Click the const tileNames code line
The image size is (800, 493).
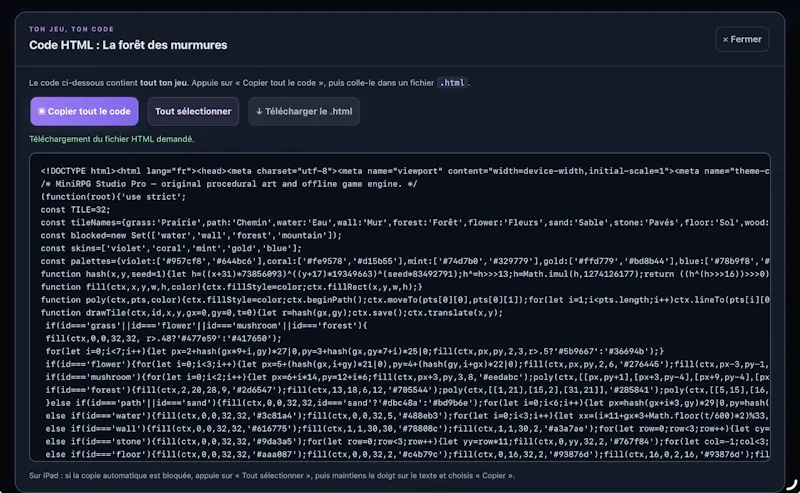click(405, 223)
